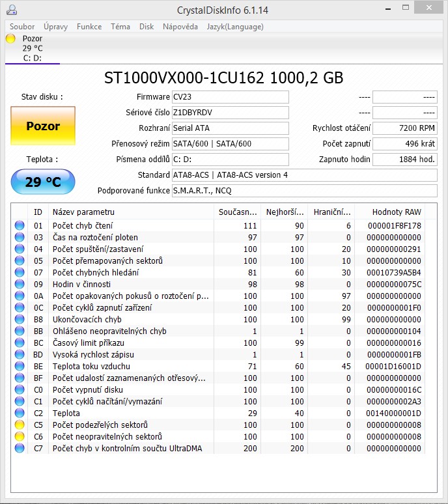
Task: Click blue status icon for Počet chyb čtení
Action: pos(20,226)
